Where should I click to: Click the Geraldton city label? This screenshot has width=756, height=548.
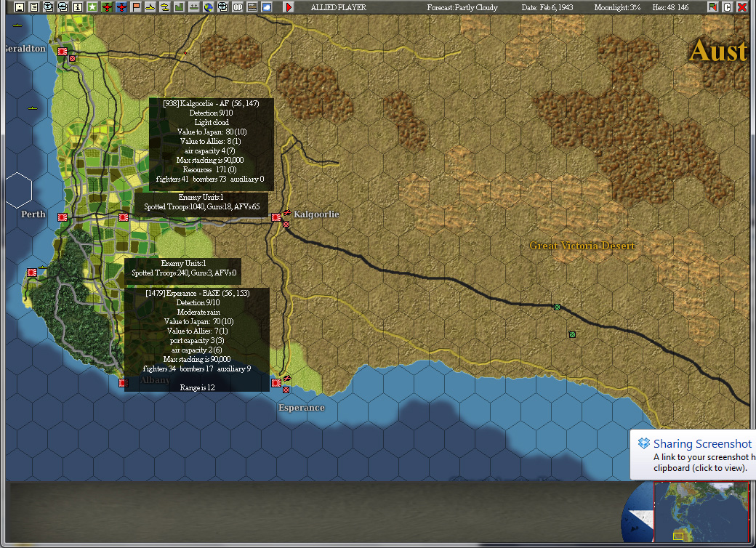tap(25, 48)
